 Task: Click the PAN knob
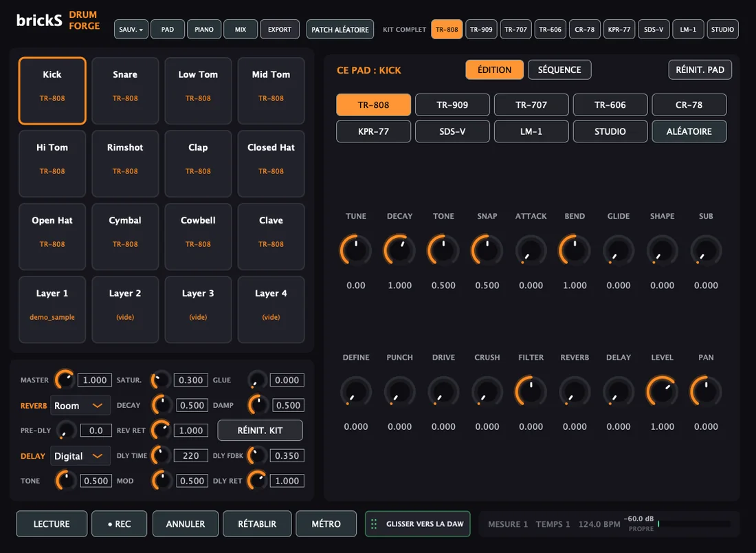pyautogui.click(x=706, y=391)
